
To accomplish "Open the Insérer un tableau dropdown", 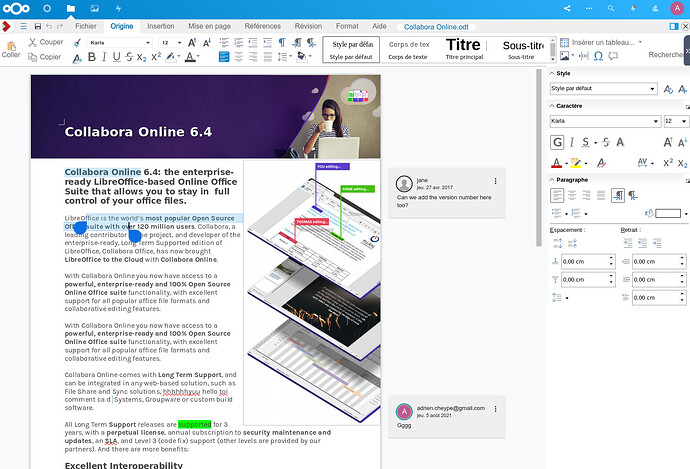I will 640,42.
